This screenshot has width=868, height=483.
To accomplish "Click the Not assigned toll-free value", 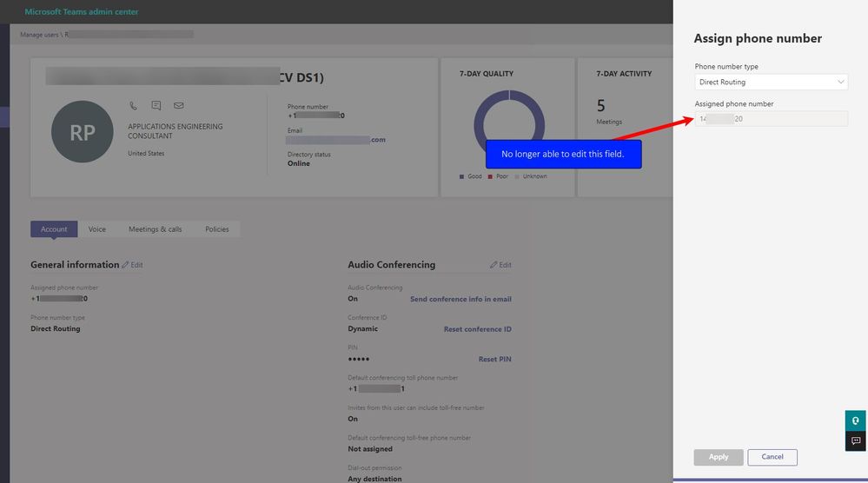I will [370, 449].
